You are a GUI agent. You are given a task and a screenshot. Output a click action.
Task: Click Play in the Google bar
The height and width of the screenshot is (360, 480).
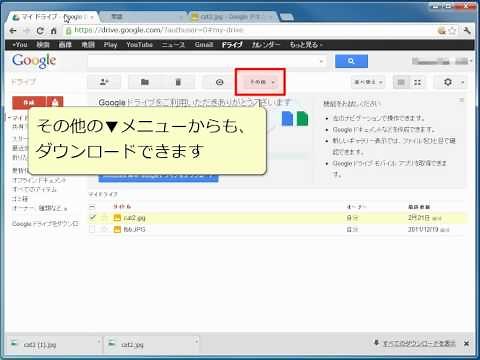click(x=110, y=45)
